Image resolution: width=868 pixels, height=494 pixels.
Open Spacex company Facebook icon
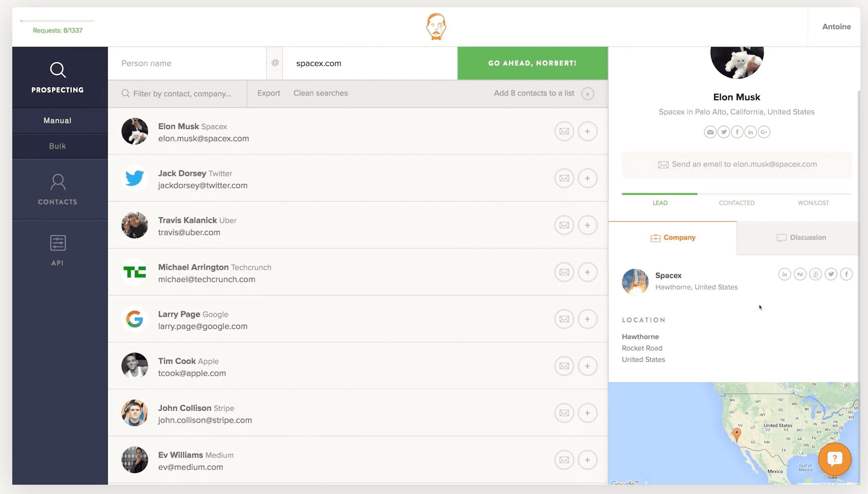coord(846,274)
